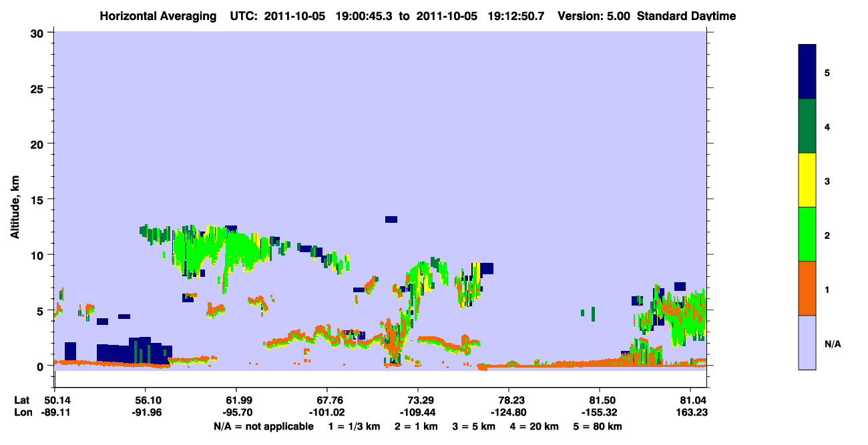Click 'Standard Daytime' in the title
Screen dimensions: 868x445
(x=686, y=16)
